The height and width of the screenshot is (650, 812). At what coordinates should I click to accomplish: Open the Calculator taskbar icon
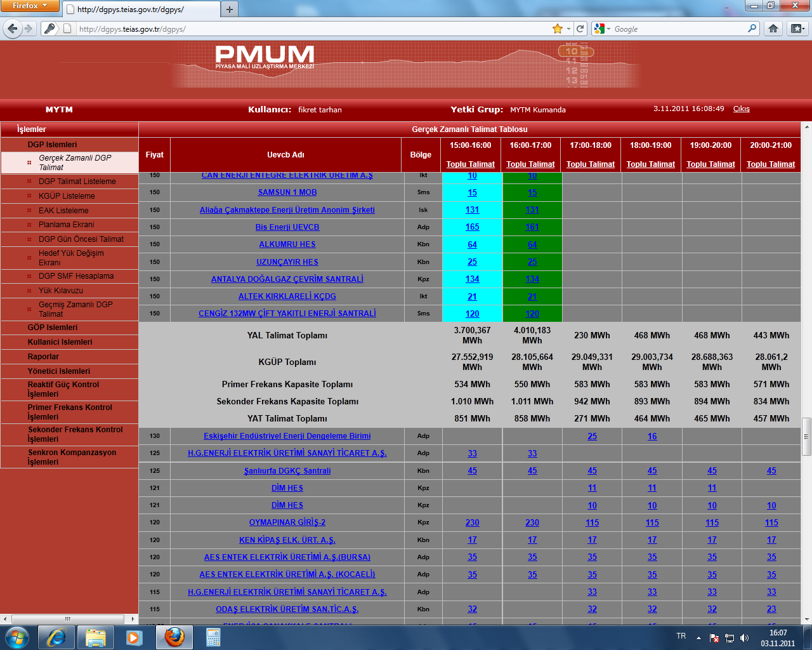click(213, 637)
